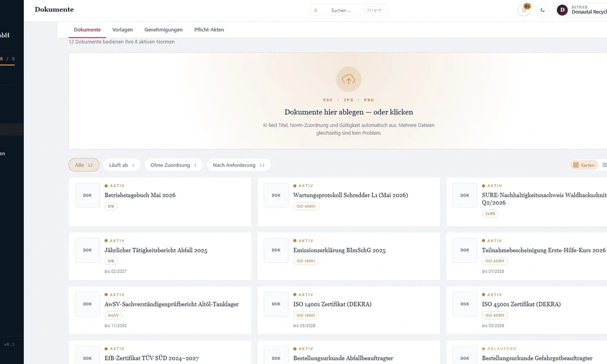Screen dimensions: 607x364
Task: Open DOK thumbnail of Emissionserklärung BImSchG 2025
Action: click(276, 250)
